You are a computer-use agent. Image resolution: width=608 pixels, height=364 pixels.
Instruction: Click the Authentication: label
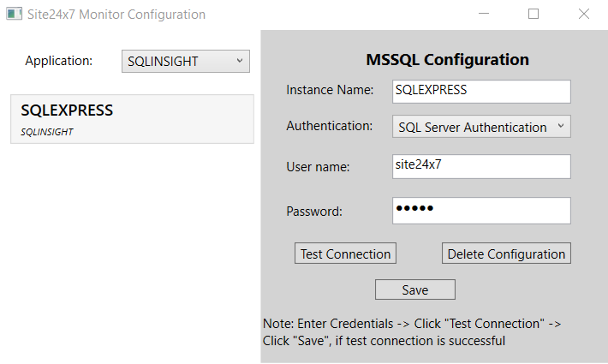coord(330,126)
